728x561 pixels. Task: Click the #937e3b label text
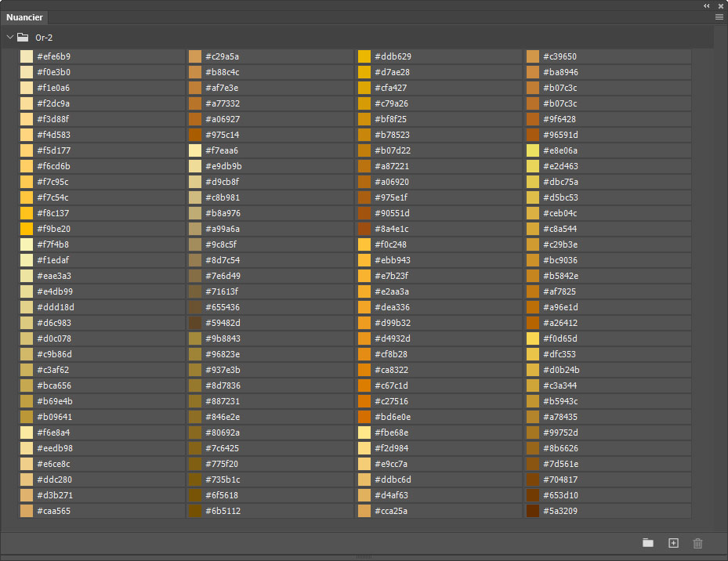[x=223, y=370]
